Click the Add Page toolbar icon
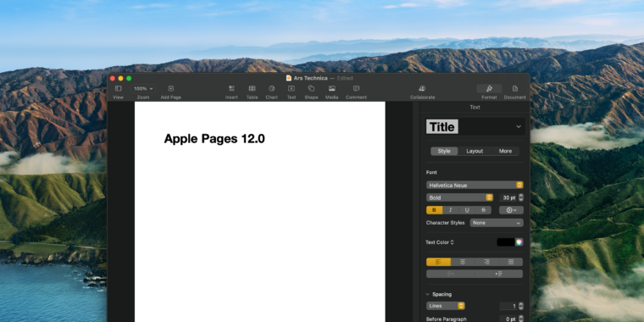This screenshot has width=644, height=322. [171, 88]
